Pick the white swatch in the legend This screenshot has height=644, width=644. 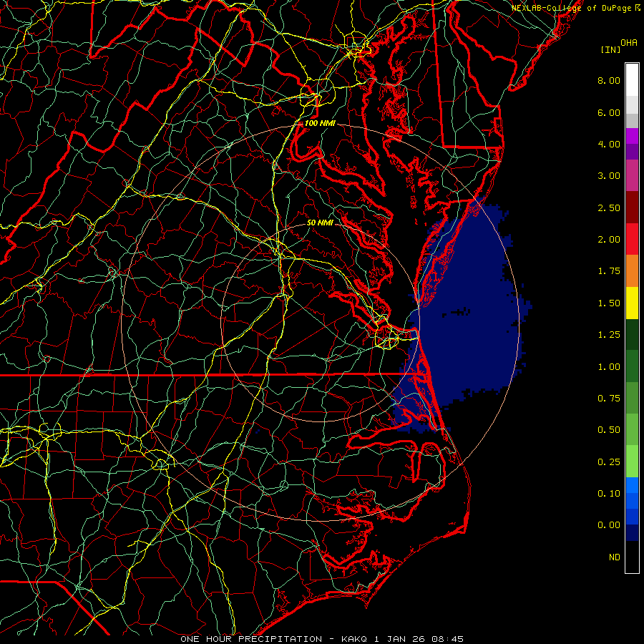[x=632, y=80]
